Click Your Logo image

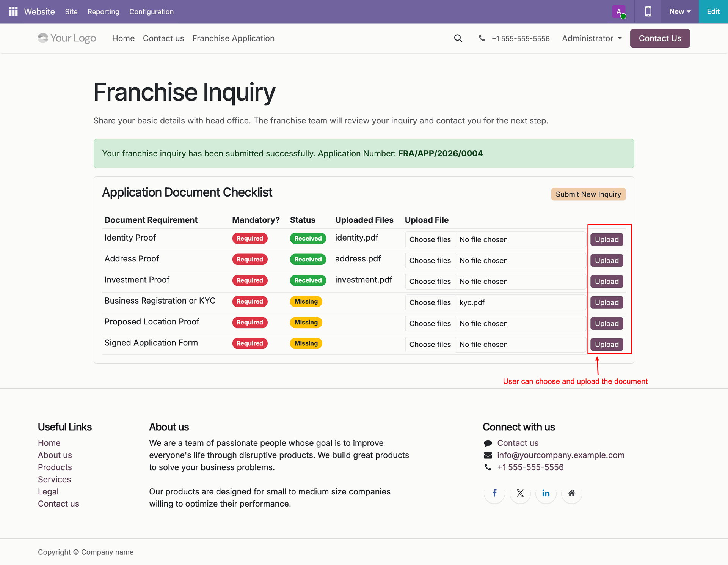[x=67, y=38]
